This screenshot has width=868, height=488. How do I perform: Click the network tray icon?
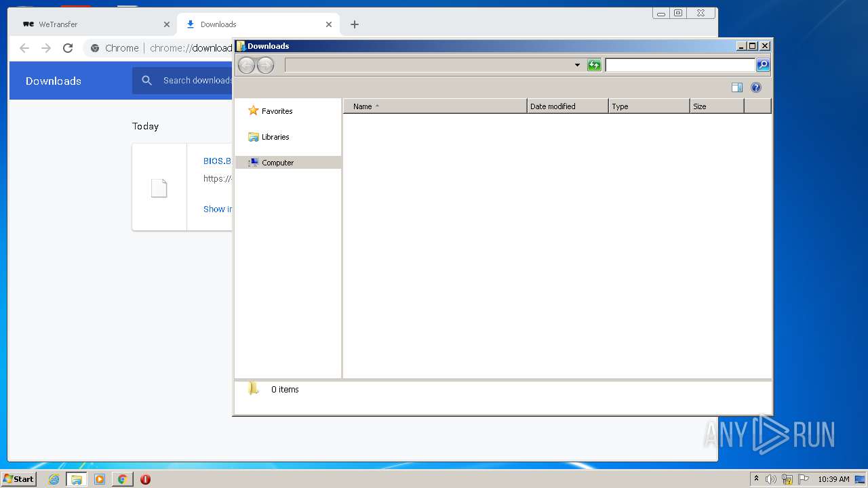(x=787, y=479)
